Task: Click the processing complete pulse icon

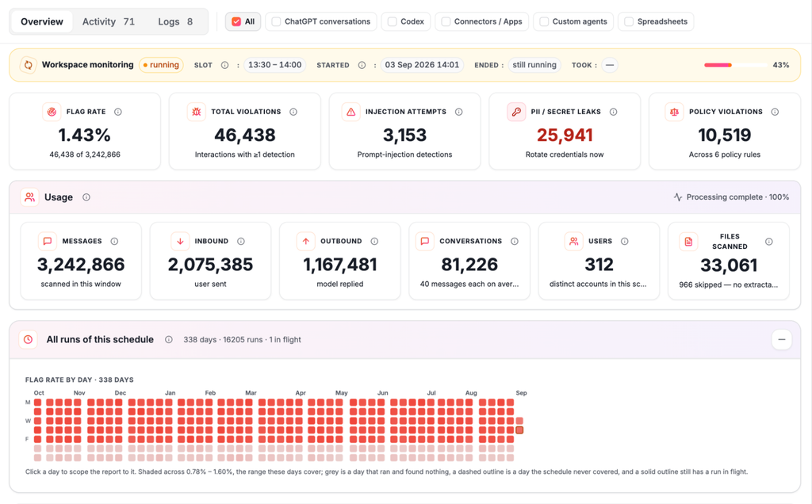Action: (678, 197)
